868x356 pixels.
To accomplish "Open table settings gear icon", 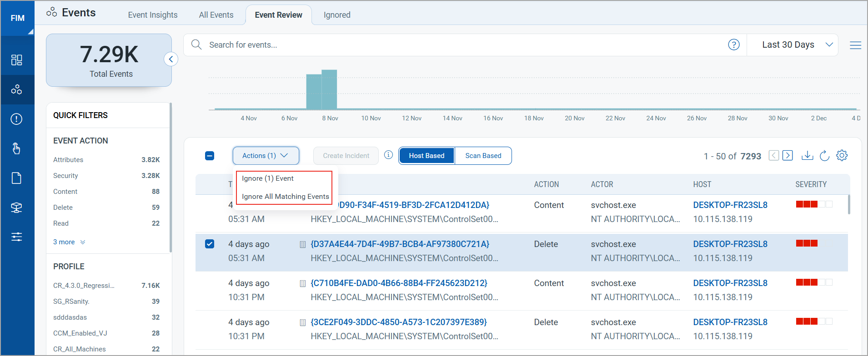I will [x=842, y=155].
